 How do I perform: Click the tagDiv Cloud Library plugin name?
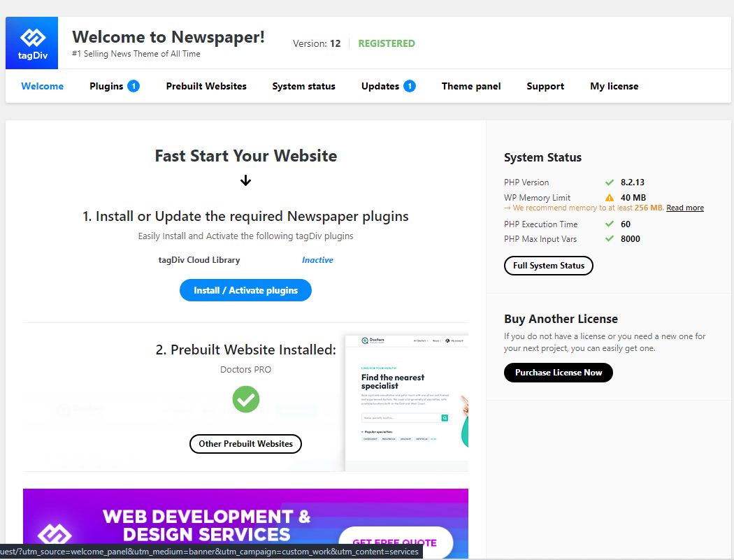click(199, 260)
